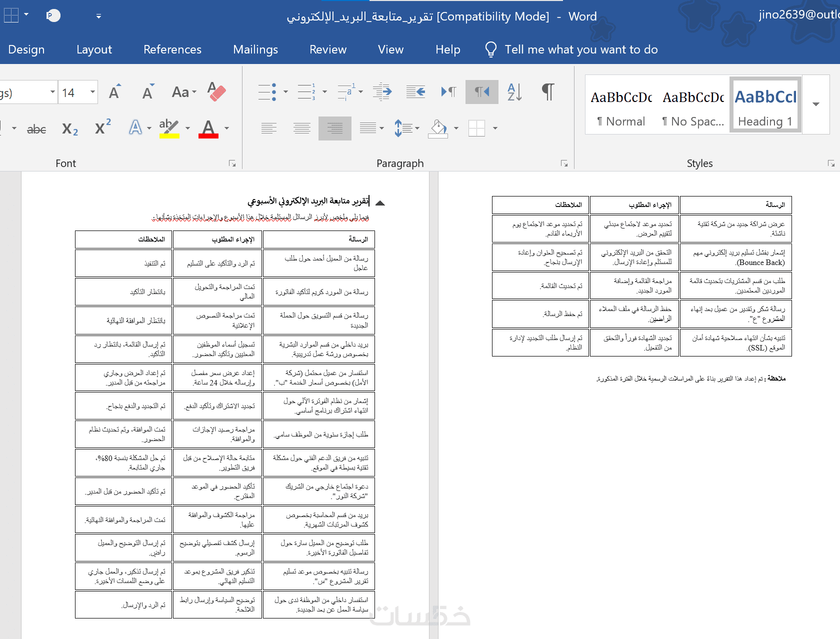The width and height of the screenshot is (840, 639).
Task: Clear all formatting with the eraser icon
Action: pyautogui.click(x=216, y=92)
